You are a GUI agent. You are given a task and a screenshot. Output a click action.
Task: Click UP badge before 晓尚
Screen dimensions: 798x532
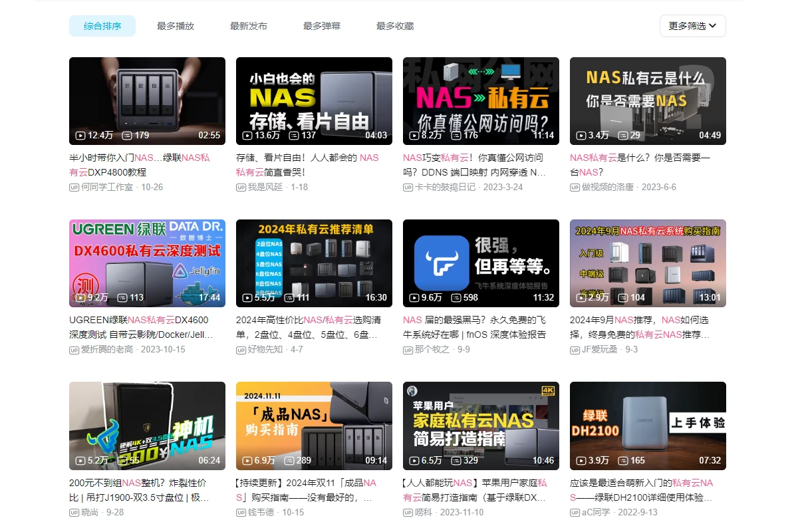[74, 512]
